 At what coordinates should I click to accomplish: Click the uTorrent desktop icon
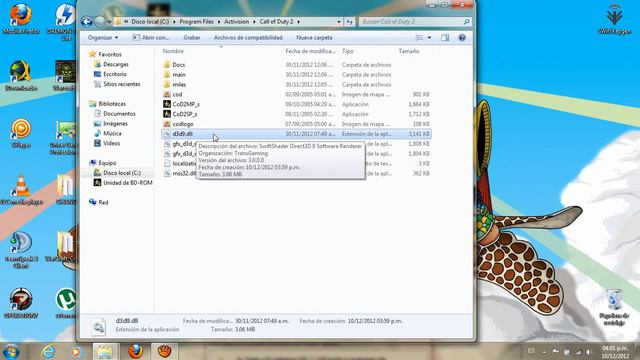point(66,303)
